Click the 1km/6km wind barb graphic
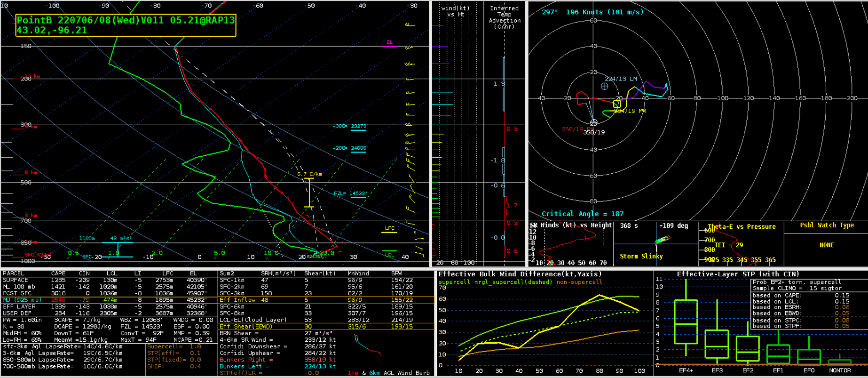The width and height of the screenshot is (868, 378). [368, 344]
